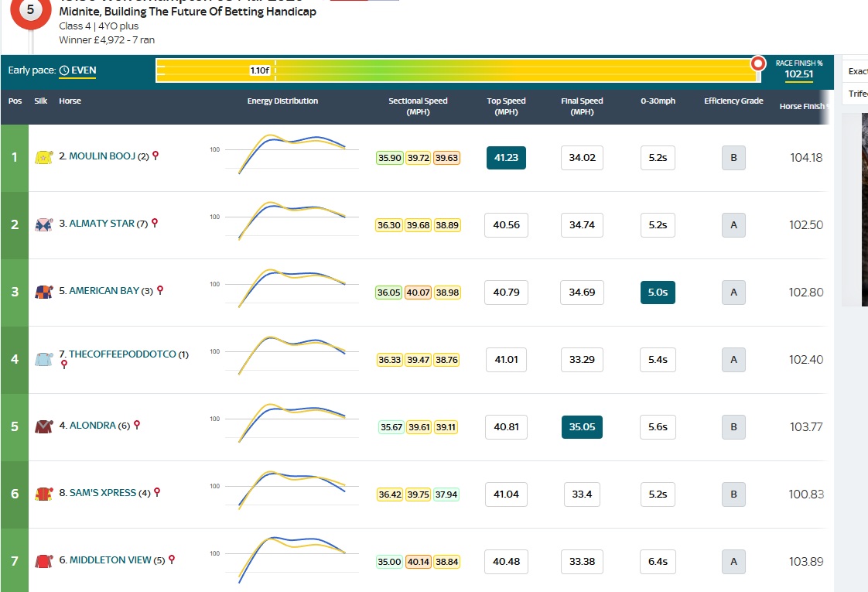Click the clock icon next to EVEN
The height and width of the screenshot is (592, 868).
pos(64,70)
